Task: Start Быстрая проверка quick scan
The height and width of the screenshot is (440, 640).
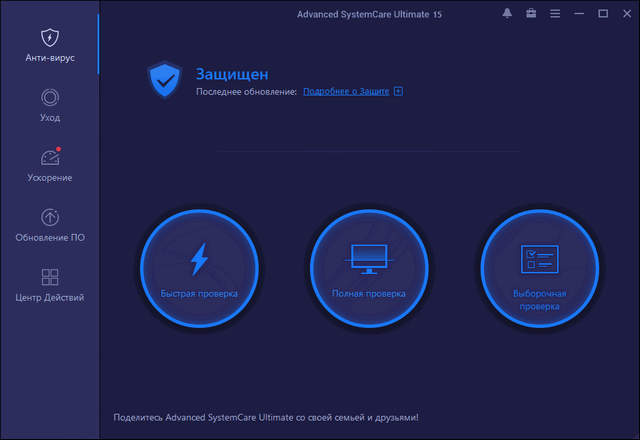Action: tap(199, 268)
